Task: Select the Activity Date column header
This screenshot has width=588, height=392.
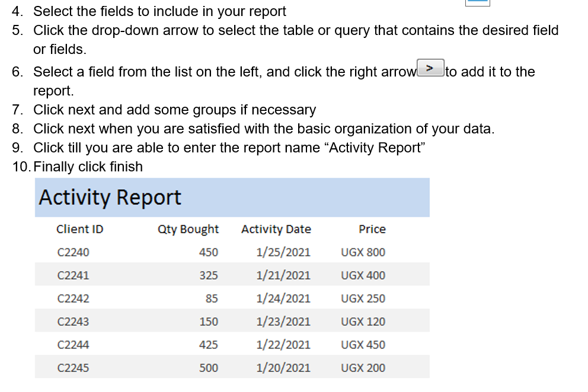Action: [x=276, y=229]
